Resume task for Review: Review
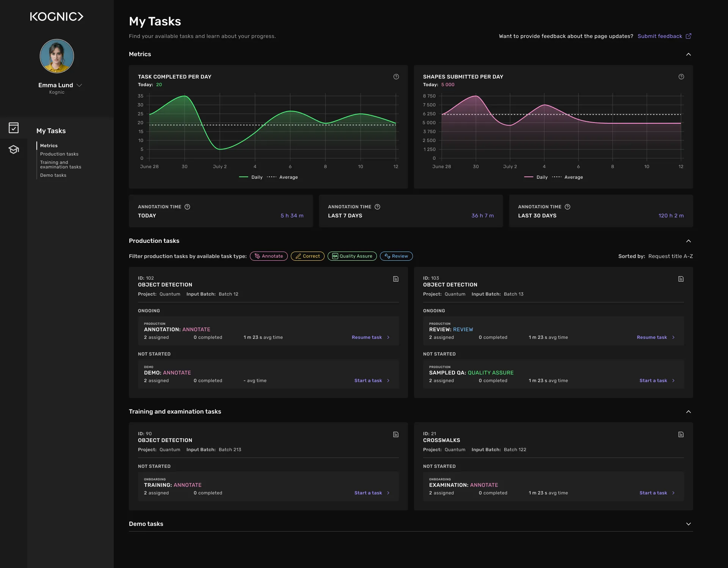 click(x=656, y=337)
